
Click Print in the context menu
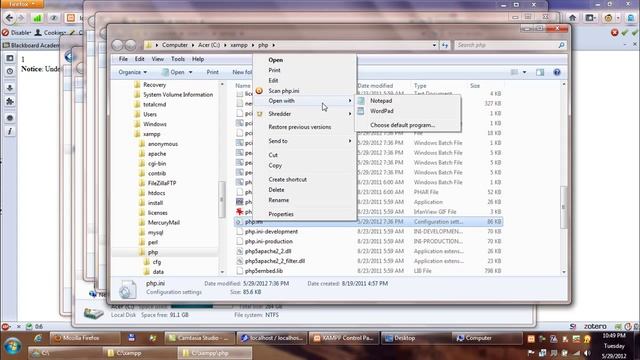(x=274, y=70)
